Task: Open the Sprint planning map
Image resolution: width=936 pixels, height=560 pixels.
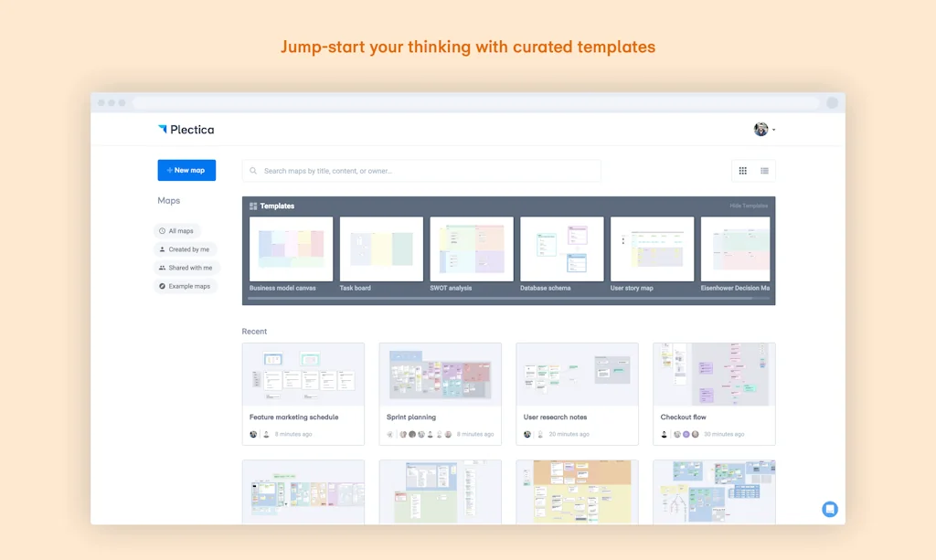Action: [440, 375]
